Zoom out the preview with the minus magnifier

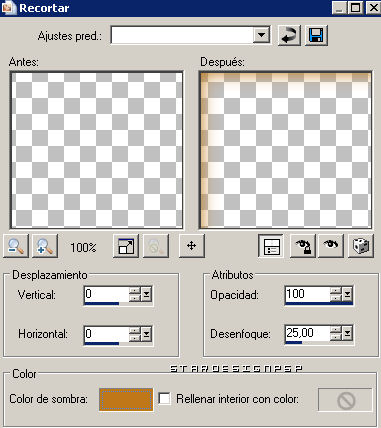point(16,246)
